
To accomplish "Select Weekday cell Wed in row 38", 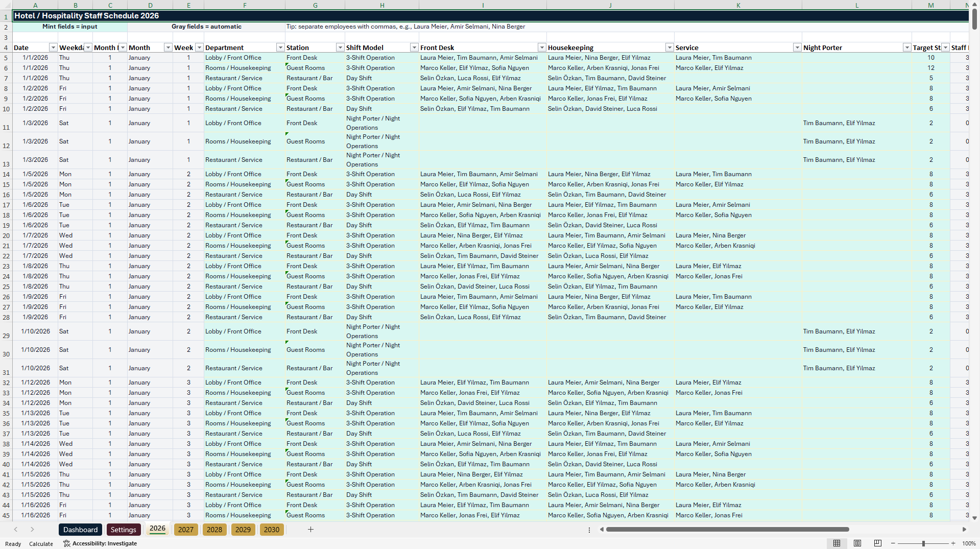I will (75, 444).
